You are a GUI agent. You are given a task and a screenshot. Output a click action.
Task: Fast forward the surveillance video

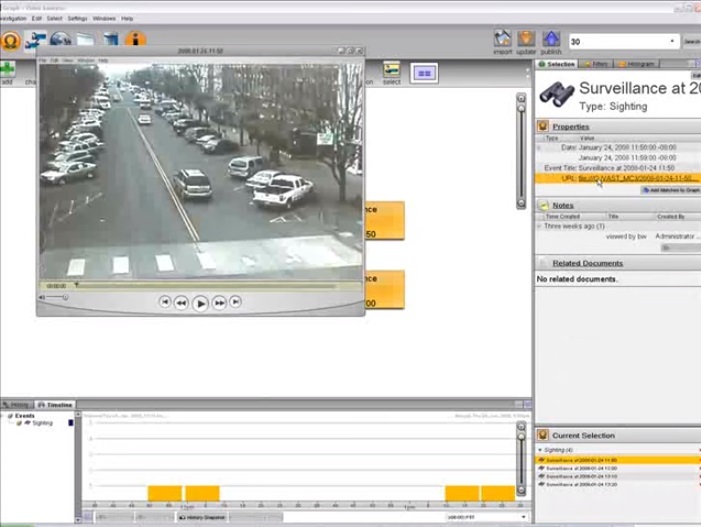click(219, 303)
